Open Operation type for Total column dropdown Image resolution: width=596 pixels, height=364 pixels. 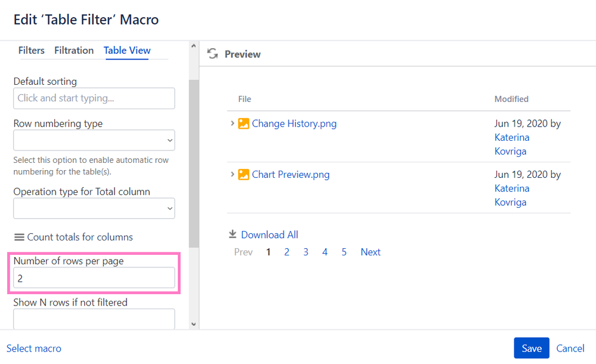pos(94,208)
